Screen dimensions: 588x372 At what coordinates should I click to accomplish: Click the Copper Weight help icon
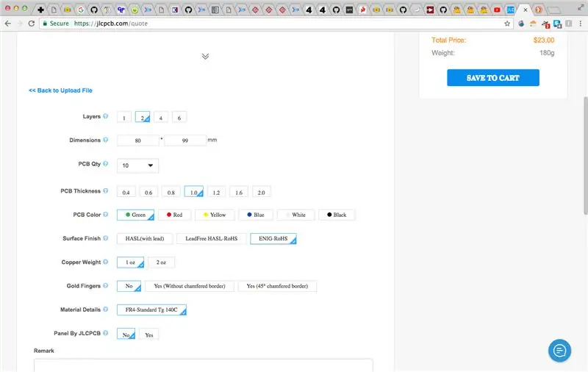pyautogui.click(x=106, y=262)
